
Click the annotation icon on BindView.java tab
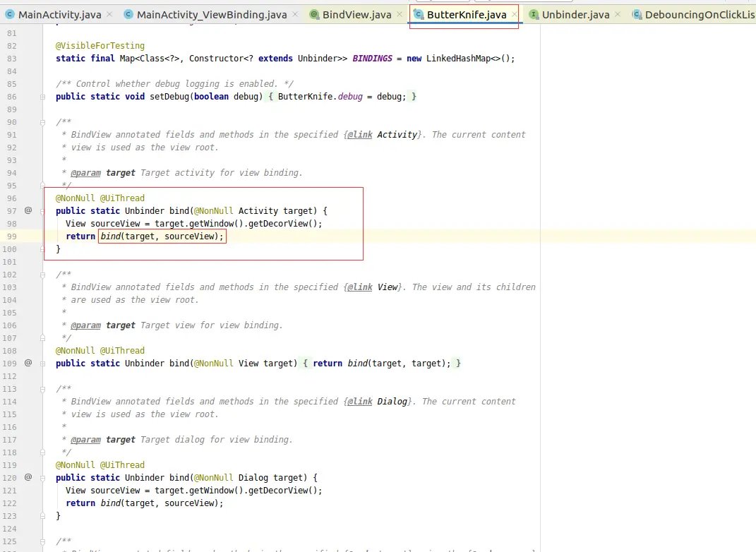tap(314, 14)
